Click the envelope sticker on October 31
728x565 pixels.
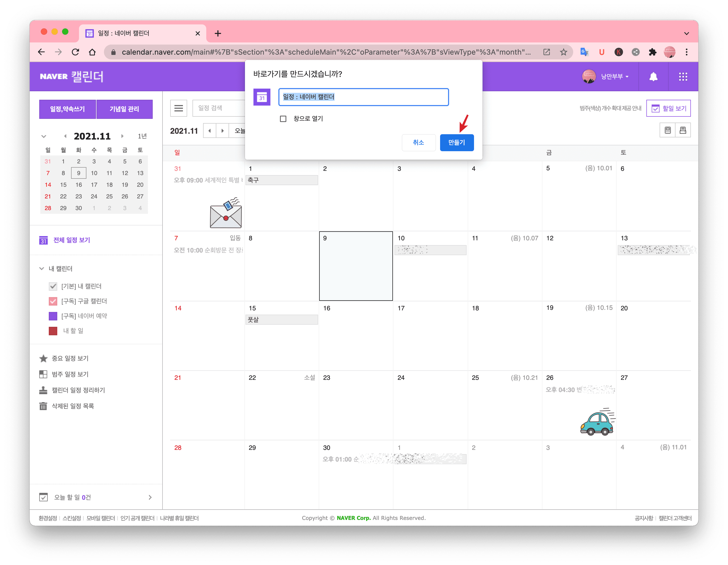(x=226, y=212)
